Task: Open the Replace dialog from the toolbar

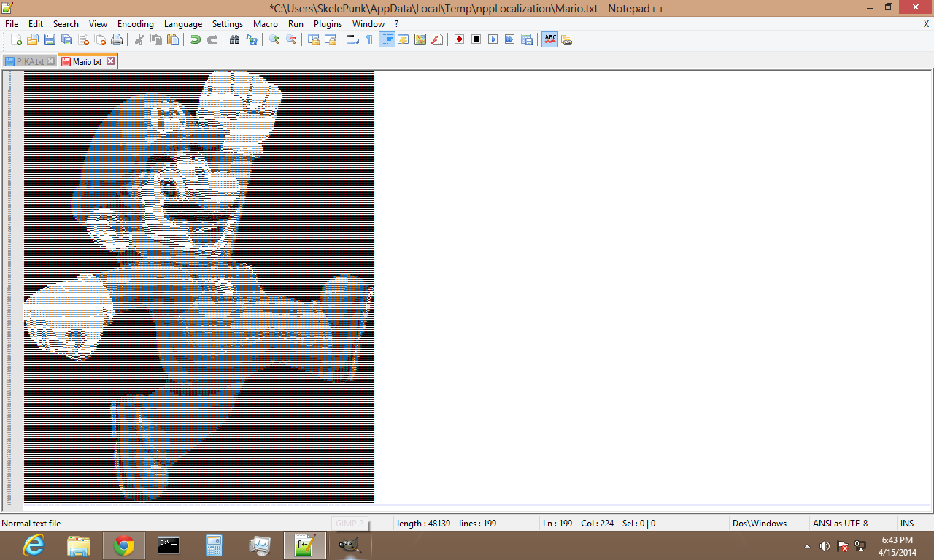Action: point(251,39)
